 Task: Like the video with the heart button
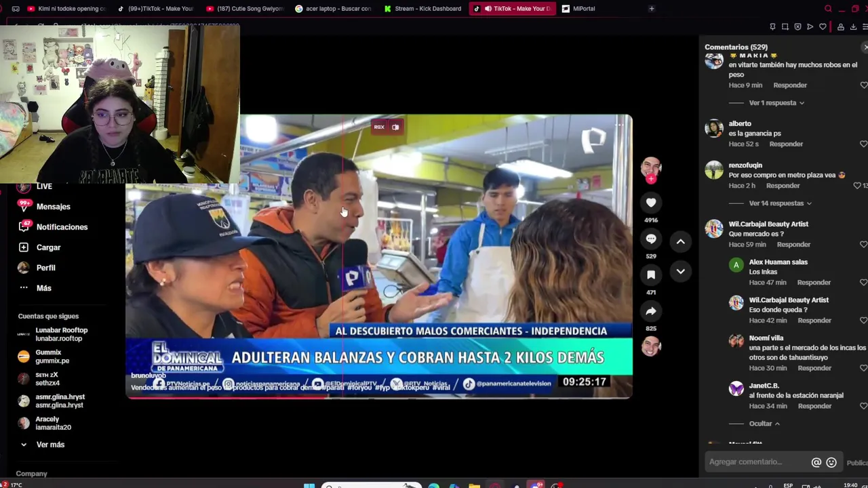[651, 203]
